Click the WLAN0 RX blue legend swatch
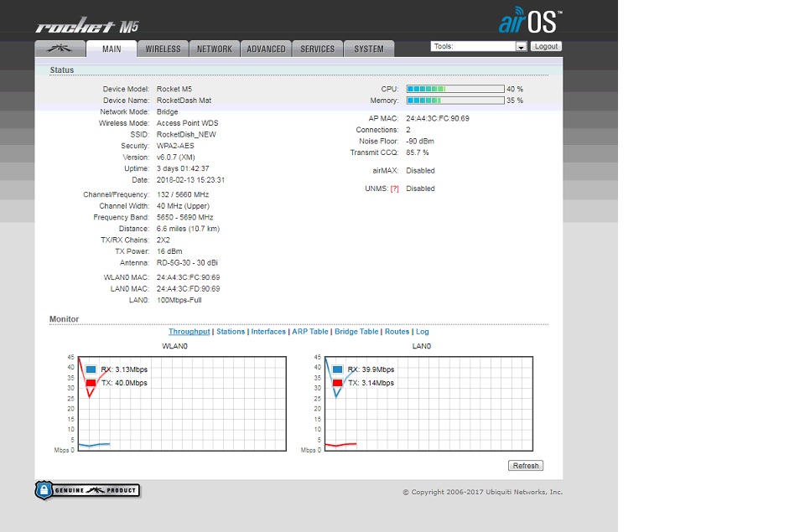This screenshot has width=805, height=532. click(x=91, y=369)
